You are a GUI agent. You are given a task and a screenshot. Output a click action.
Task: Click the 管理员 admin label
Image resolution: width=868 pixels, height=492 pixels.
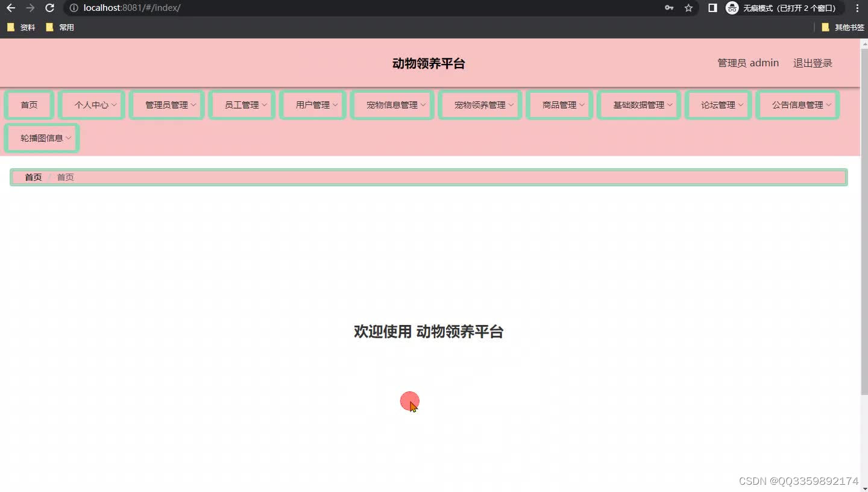[x=748, y=63]
